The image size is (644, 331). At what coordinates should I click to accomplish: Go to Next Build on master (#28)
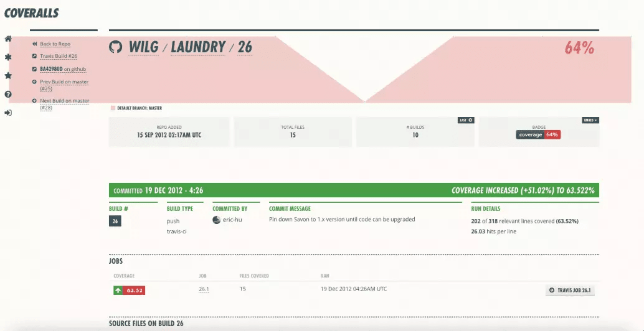65,104
